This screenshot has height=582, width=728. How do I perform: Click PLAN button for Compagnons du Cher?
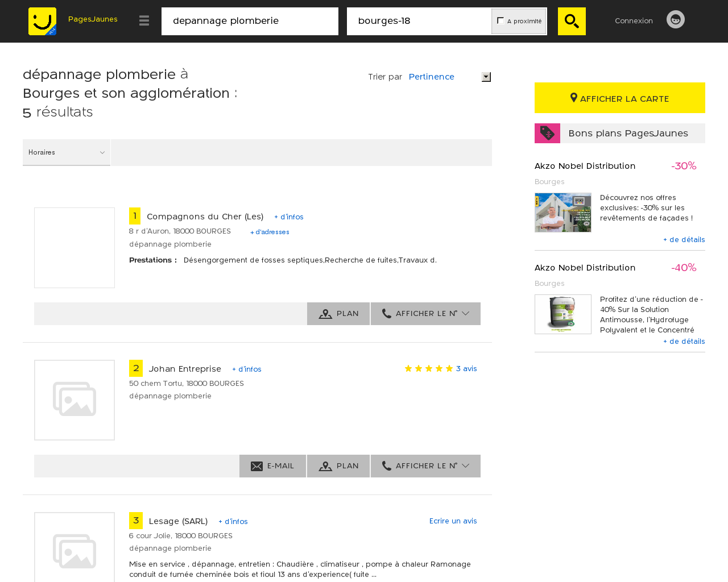click(338, 314)
